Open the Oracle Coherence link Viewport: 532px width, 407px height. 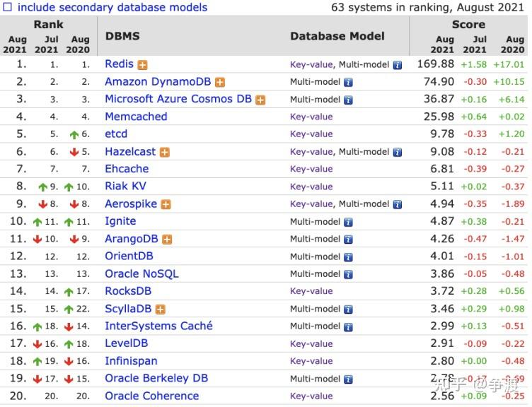click(152, 396)
